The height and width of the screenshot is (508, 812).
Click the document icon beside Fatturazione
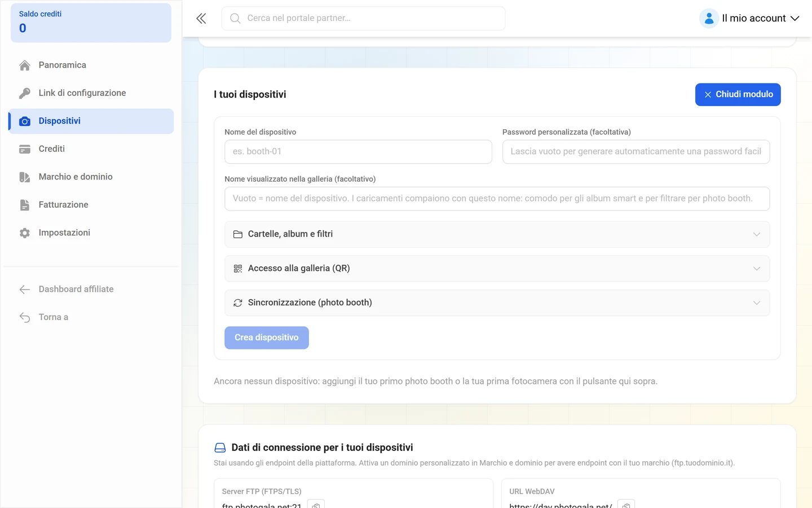point(25,205)
